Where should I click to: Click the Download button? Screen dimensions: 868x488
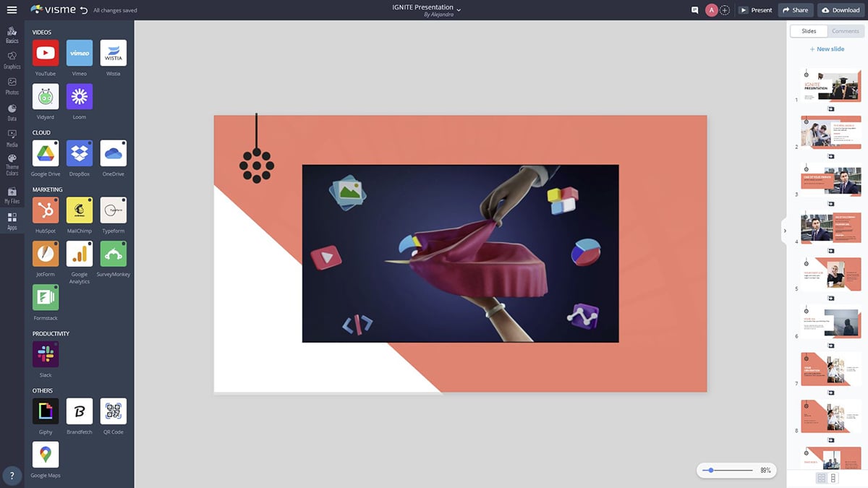[x=841, y=10]
